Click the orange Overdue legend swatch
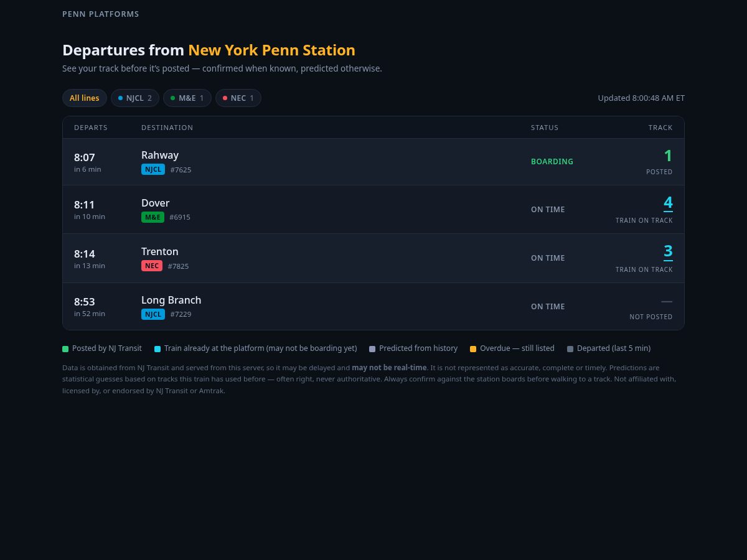Image resolution: width=747 pixels, height=560 pixels. tap(473, 349)
